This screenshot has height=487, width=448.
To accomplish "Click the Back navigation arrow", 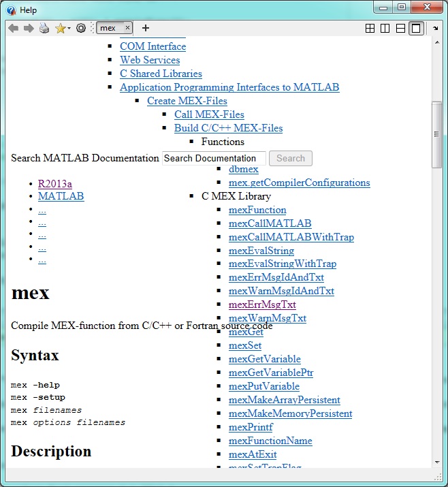I will coord(13,28).
